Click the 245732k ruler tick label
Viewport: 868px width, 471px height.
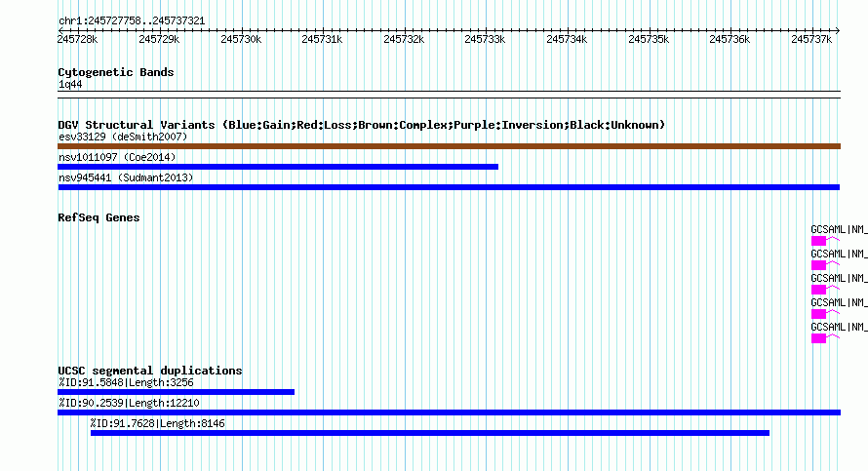(x=404, y=39)
